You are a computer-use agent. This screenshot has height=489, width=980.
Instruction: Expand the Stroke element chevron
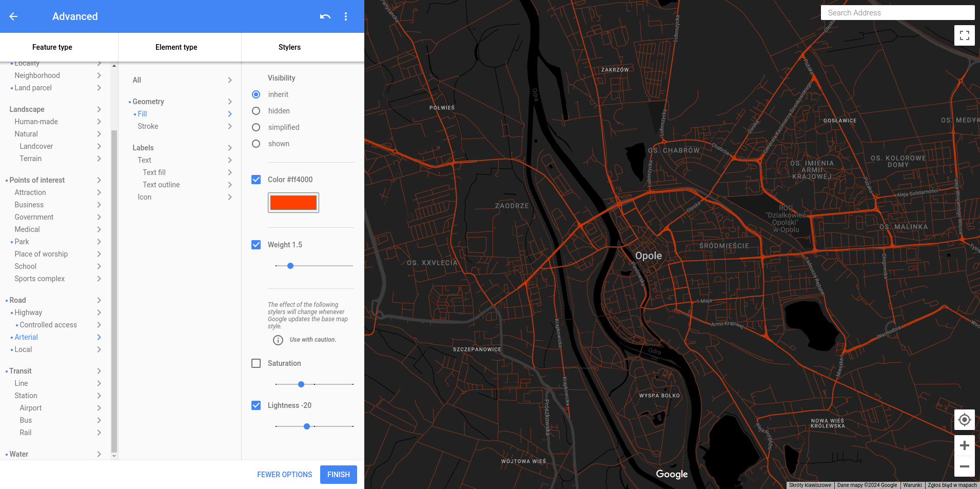230,126
